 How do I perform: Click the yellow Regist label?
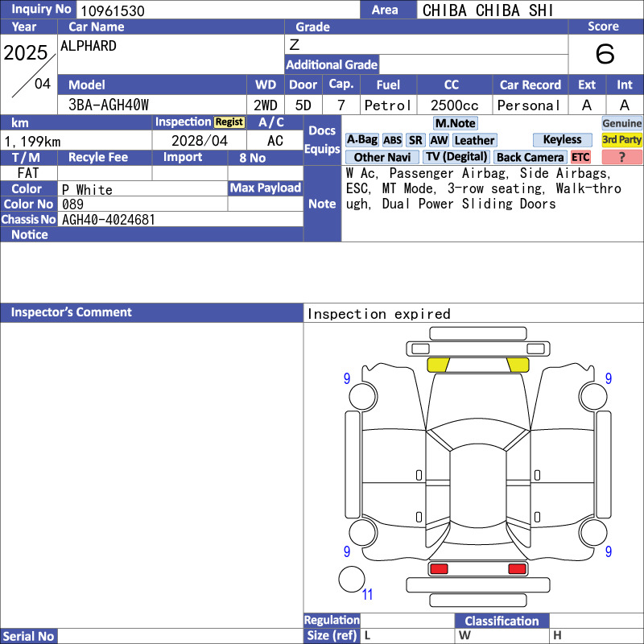[229, 122]
